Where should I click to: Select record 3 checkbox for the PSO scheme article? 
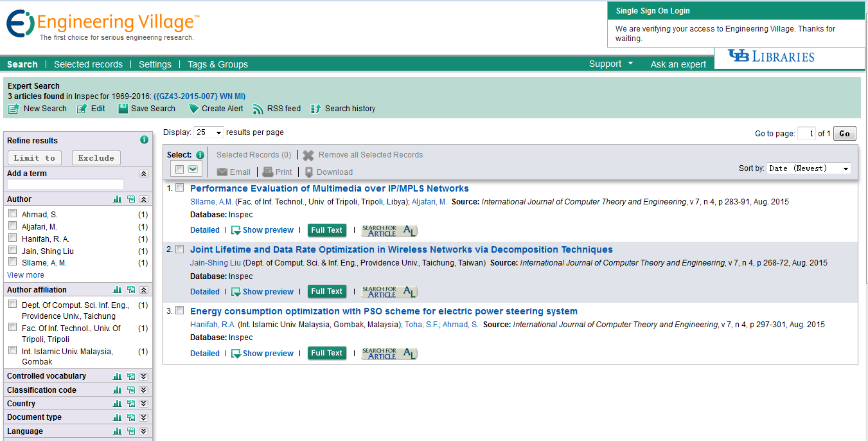180,310
